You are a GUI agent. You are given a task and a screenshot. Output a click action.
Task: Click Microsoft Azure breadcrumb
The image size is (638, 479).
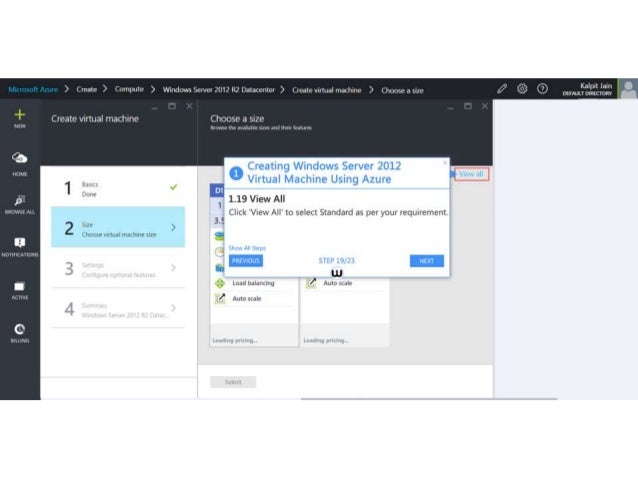point(33,89)
